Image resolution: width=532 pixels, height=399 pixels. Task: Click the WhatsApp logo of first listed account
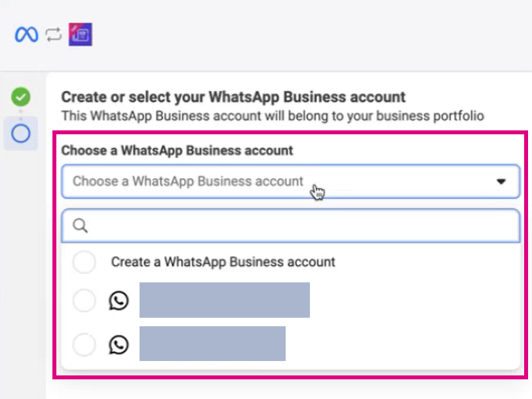pos(119,301)
